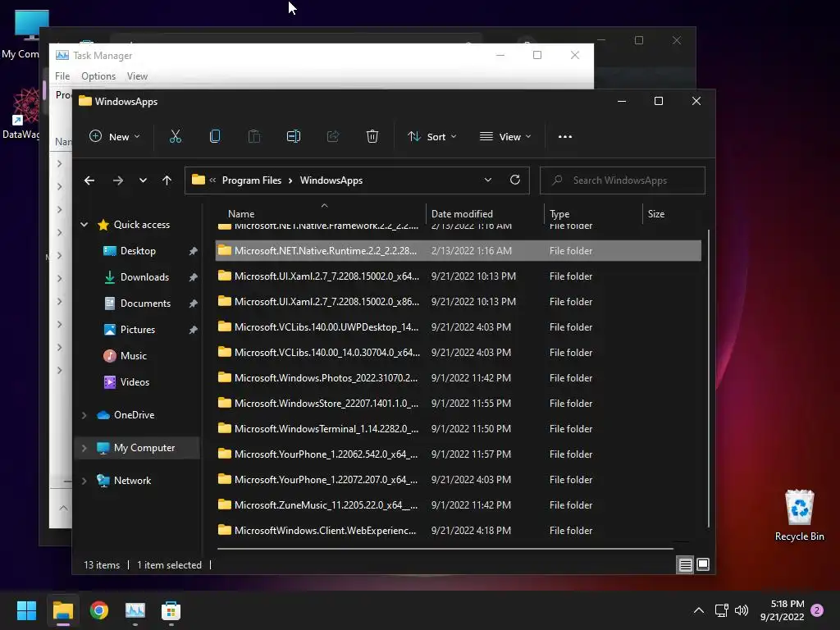The height and width of the screenshot is (630, 840).
Task: Open the See more three-dots menu
Action: (x=565, y=137)
